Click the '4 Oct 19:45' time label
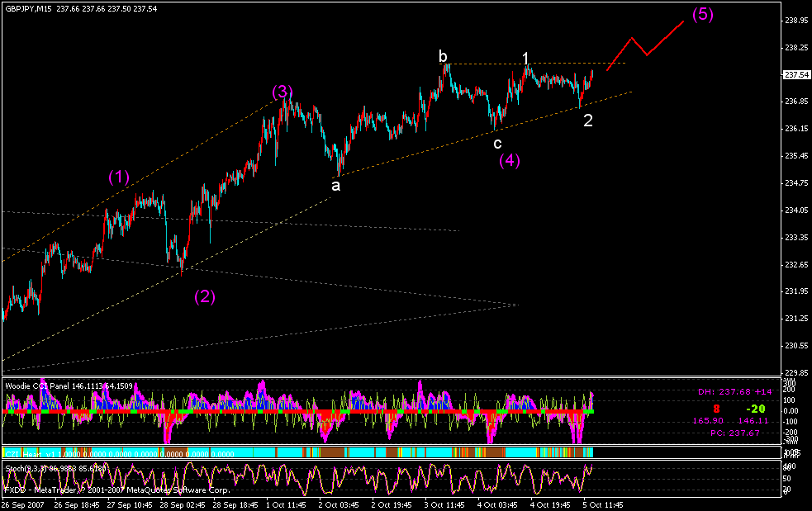This screenshot has width=812, height=511. click(x=550, y=504)
